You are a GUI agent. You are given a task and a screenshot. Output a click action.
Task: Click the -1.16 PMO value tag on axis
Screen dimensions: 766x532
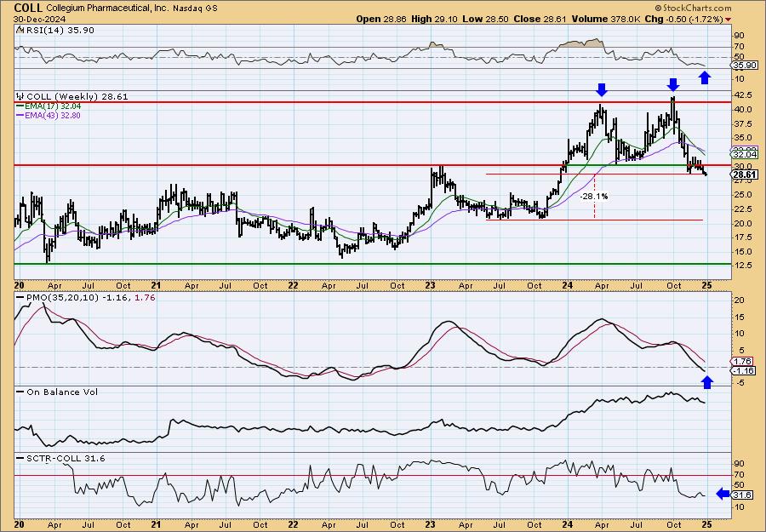coord(744,371)
